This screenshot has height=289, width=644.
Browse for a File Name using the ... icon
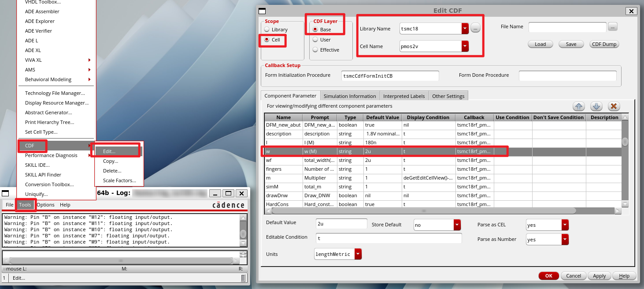[x=612, y=26]
